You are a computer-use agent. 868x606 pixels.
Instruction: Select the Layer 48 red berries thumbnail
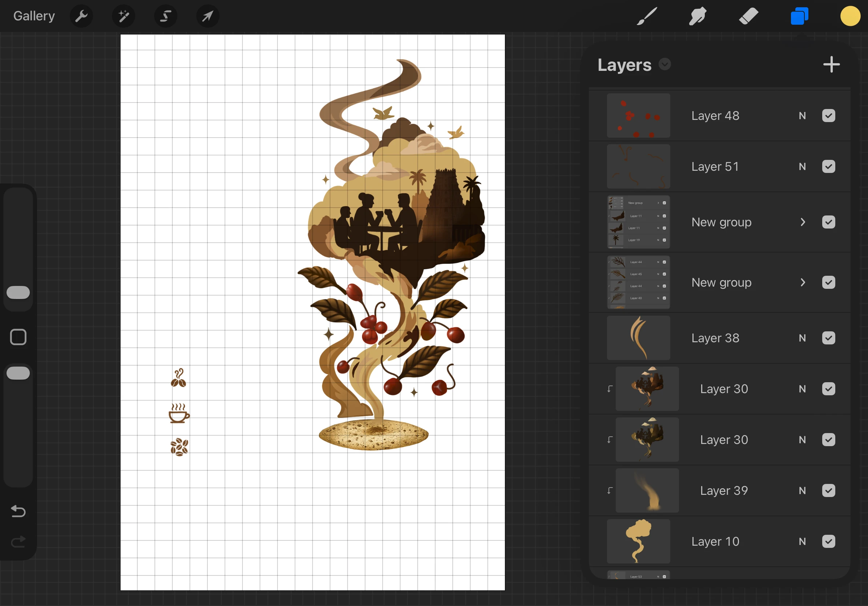pyautogui.click(x=638, y=116)
